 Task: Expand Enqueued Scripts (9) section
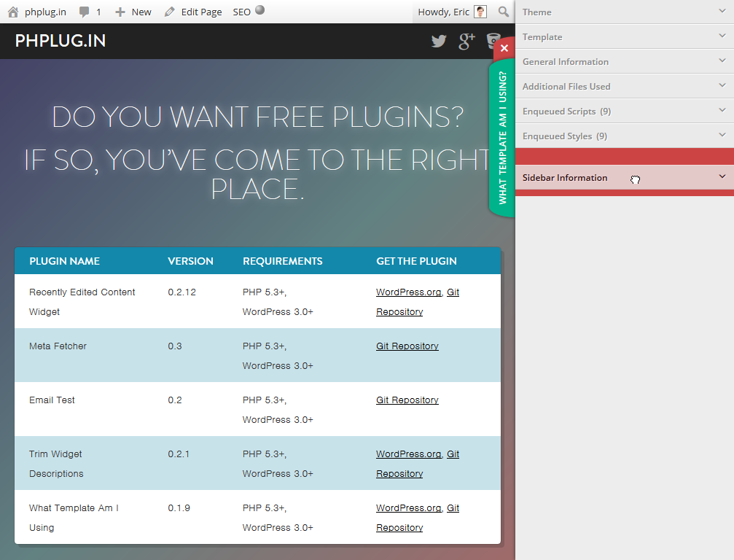(x=625, y=111)
